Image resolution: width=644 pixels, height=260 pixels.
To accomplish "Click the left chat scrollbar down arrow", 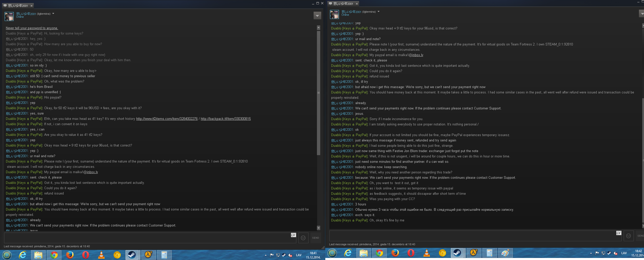I will (318, 228).
